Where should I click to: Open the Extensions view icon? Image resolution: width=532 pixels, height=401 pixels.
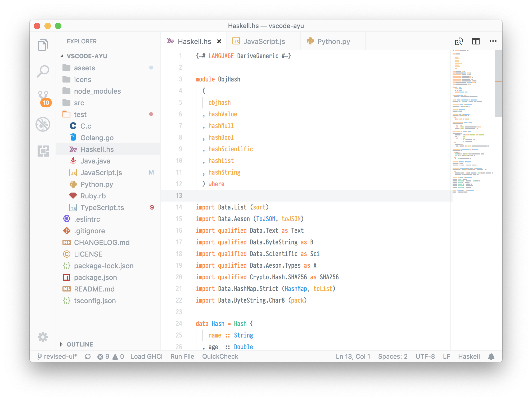click(x=43, y=151)
